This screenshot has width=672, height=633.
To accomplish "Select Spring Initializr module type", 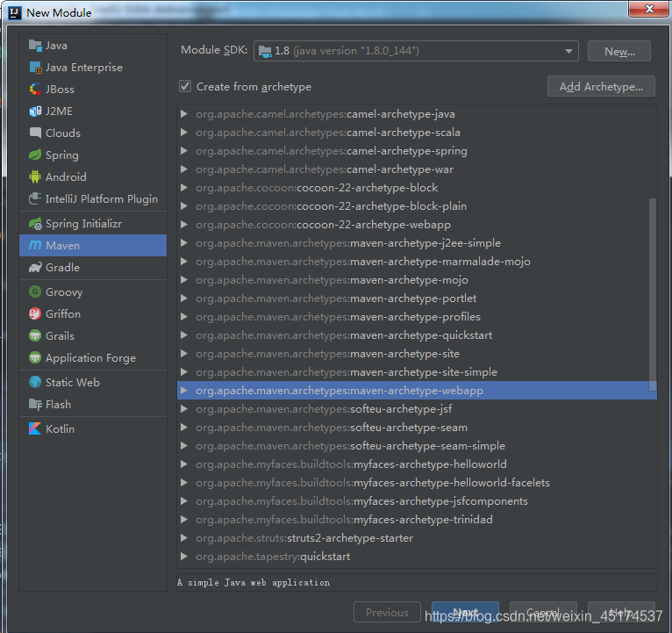I will [x=93, y=223].
